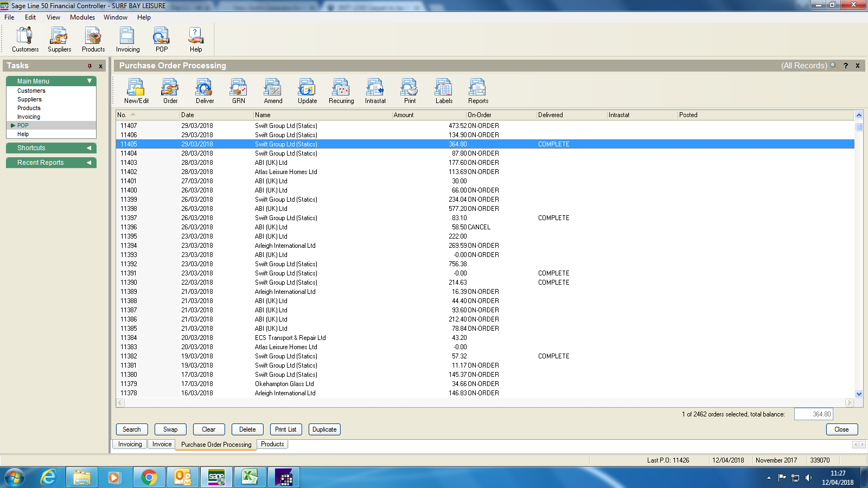This screenshot has width=868, height=488.
Task: Click the Labels toolbar icon
Action: point(444,91)
